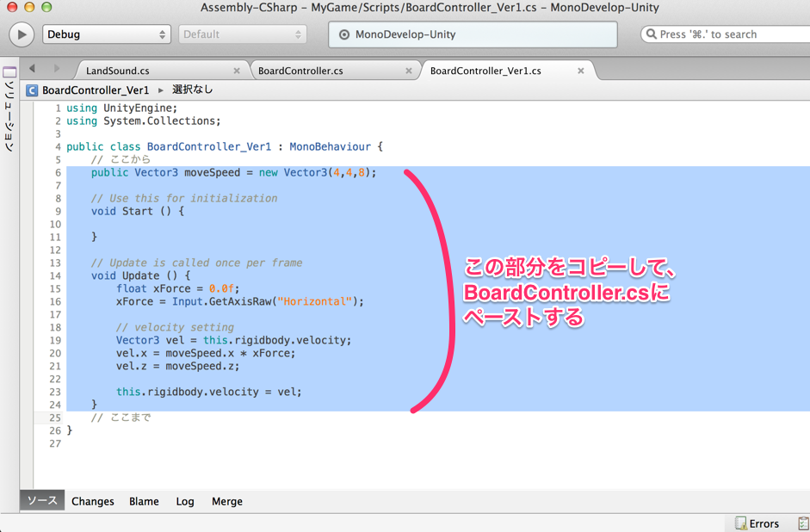The height and width of the screenshot is (532, 810).
Task: Close the BoardController_Ver1.cs tab
Action: (581, 71)
